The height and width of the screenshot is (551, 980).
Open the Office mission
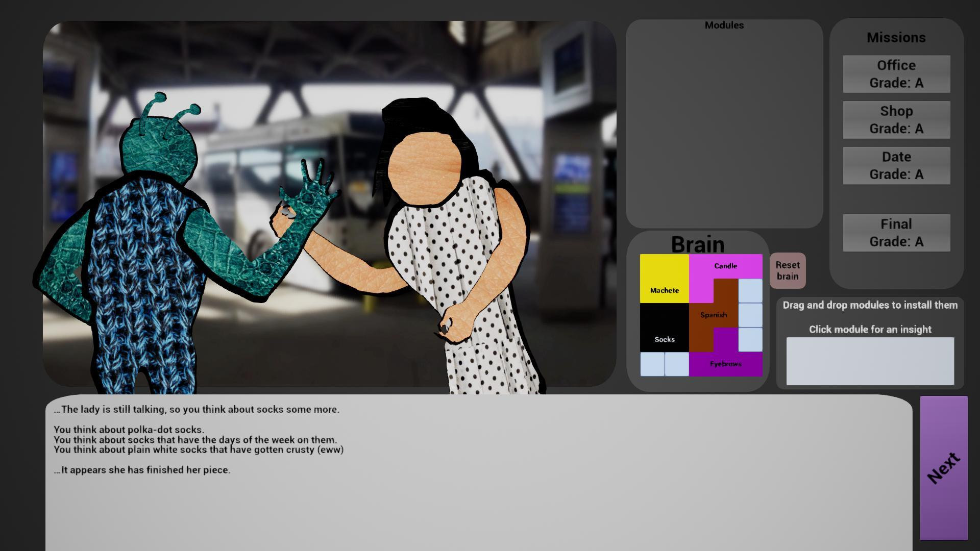click(x=896, y=74)
